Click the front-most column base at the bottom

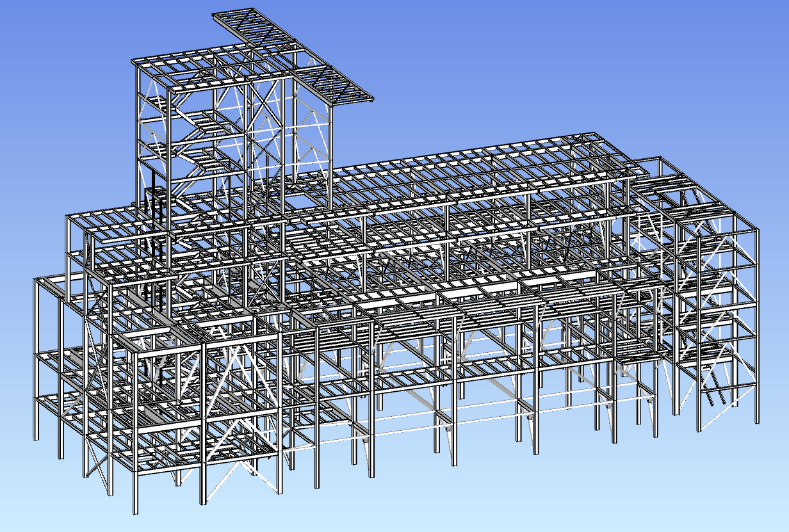tap(135, 506)
